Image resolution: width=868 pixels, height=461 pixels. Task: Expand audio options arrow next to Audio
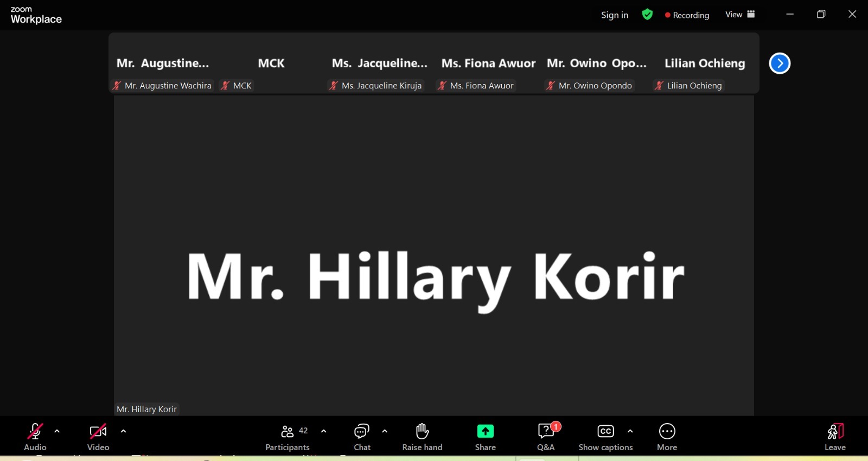pos(57,431)
